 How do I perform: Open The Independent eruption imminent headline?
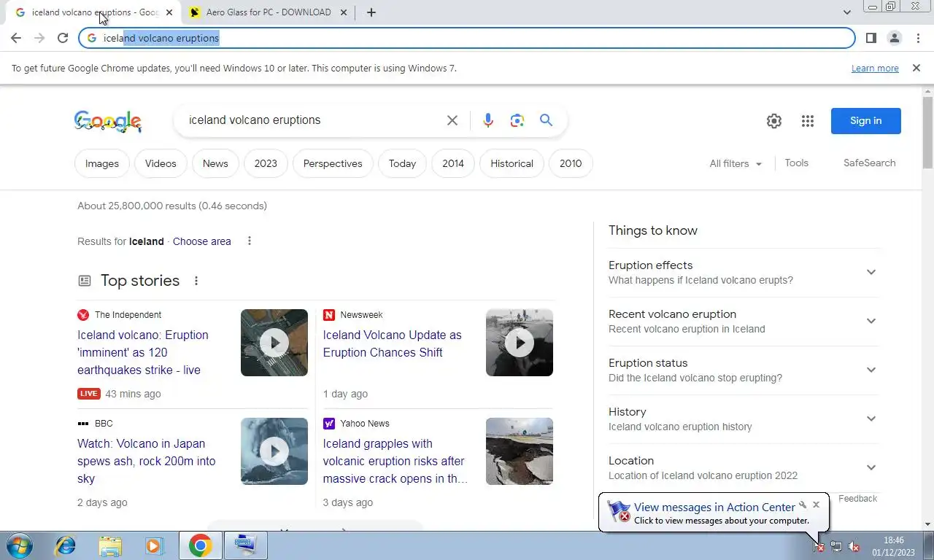pos(143,353)
